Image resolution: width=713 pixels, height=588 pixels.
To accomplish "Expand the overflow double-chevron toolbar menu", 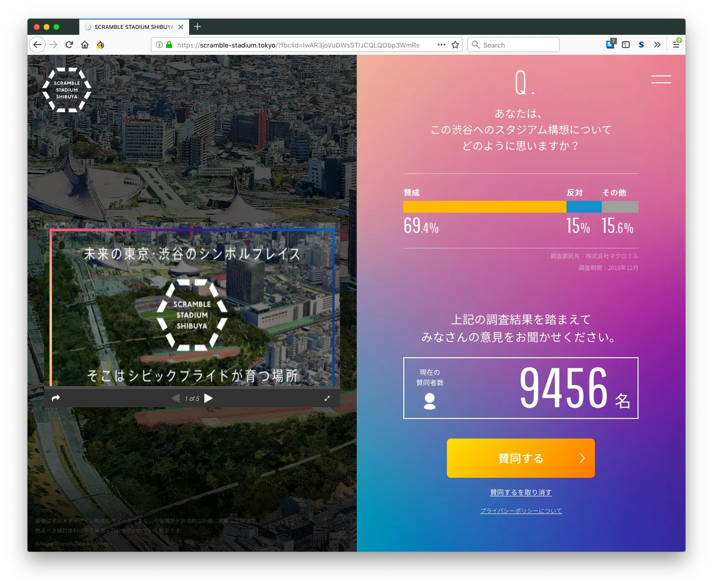I will coord(658,45).
